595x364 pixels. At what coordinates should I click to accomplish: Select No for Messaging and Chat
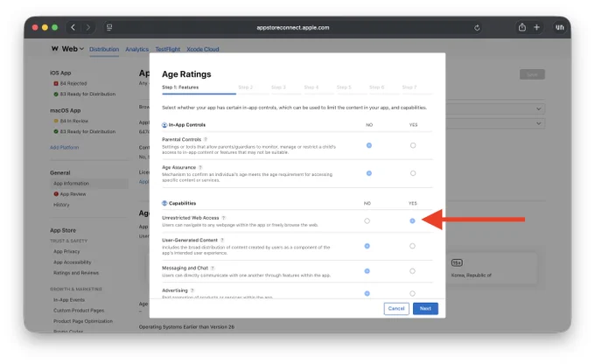(x=367, y=271)
